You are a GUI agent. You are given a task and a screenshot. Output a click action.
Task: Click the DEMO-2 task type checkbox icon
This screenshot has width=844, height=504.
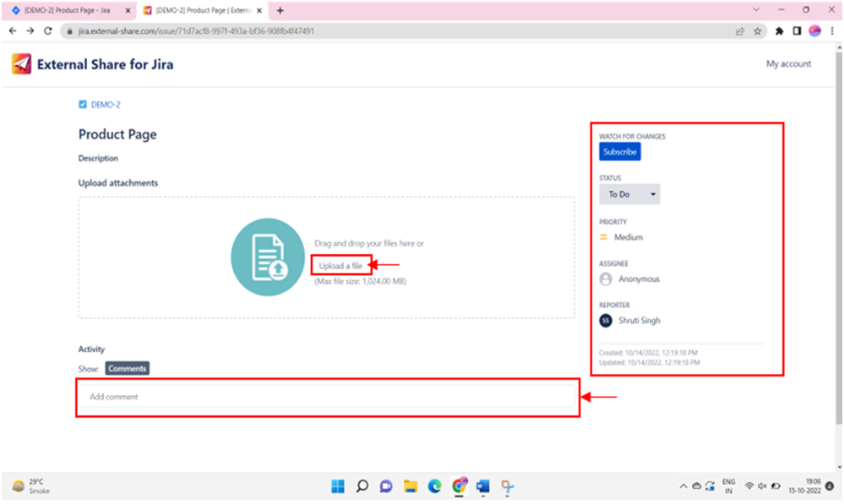click(82, 105)
